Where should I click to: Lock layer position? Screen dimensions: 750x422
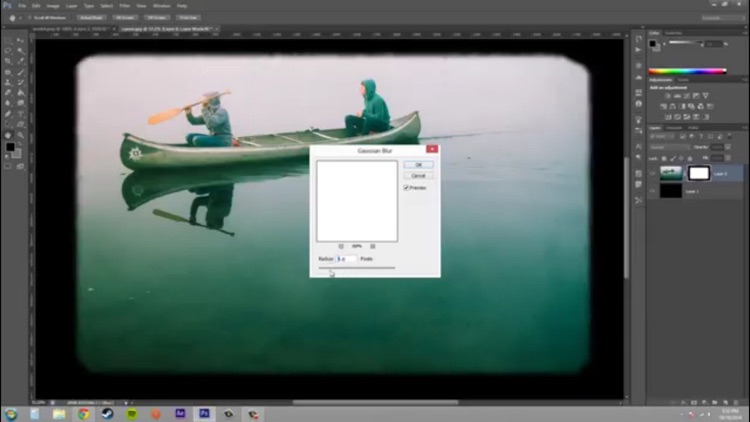point(681,158)
